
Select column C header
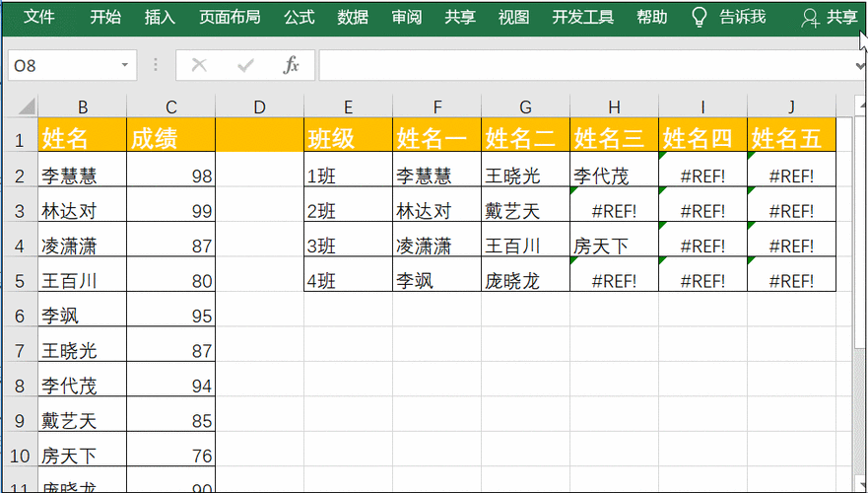(x=171, y=106)
